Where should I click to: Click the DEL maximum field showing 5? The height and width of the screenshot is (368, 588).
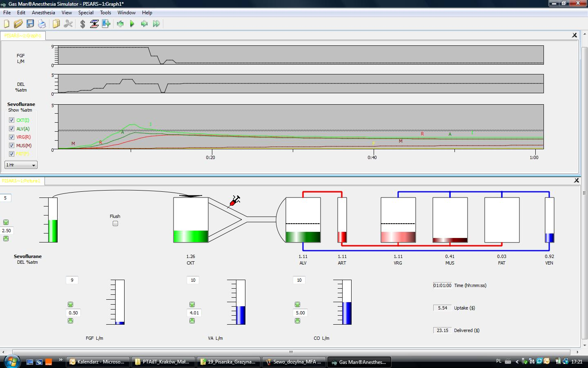pos(5,198)
